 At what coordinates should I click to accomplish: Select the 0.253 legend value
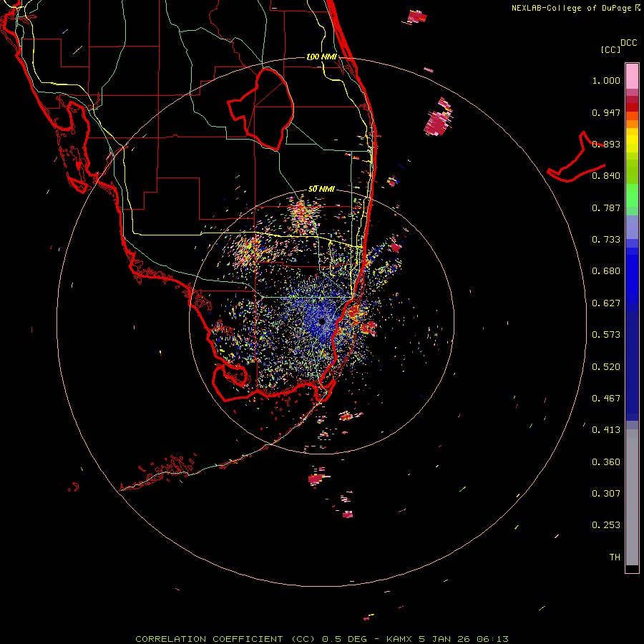(x=606, y=525)
